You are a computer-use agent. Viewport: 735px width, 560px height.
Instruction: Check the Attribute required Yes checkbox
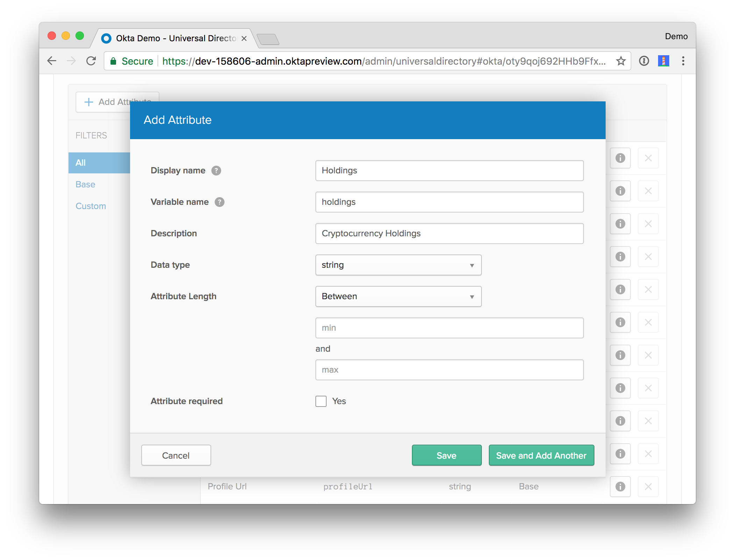321,401
